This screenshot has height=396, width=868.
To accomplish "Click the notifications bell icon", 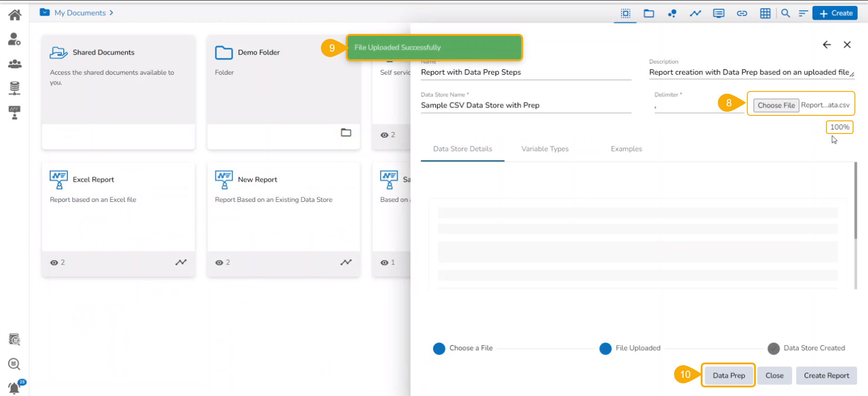I will click(x=14, y=387).
